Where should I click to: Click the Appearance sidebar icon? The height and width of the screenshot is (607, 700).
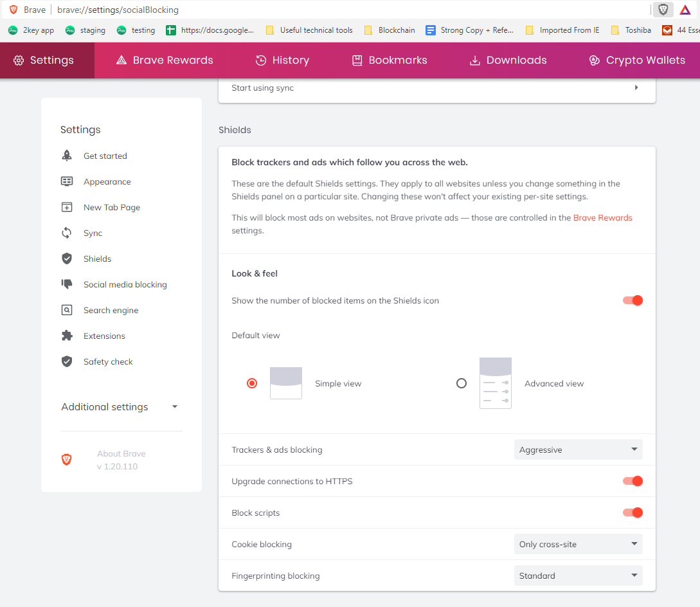tap(66, 181)
